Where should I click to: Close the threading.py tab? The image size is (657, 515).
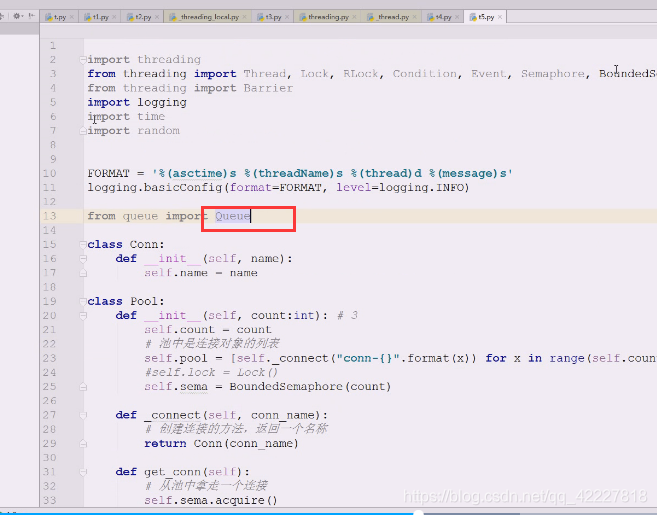pos(354,17)
